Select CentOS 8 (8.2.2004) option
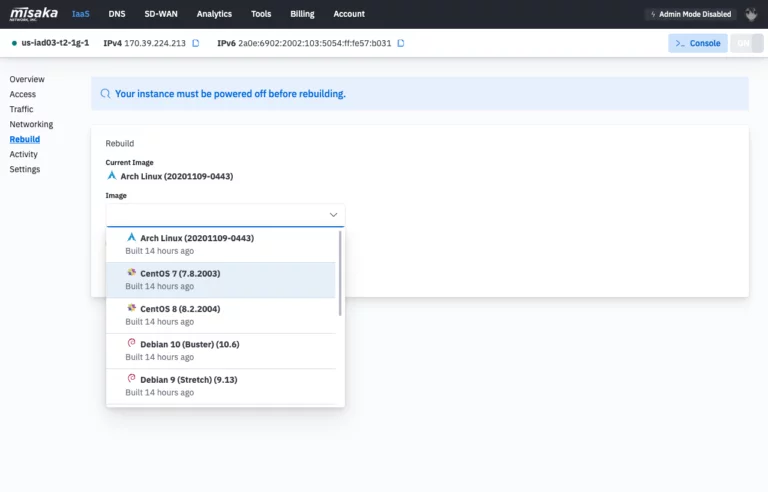768x492 pixels. tap(221, 315)
